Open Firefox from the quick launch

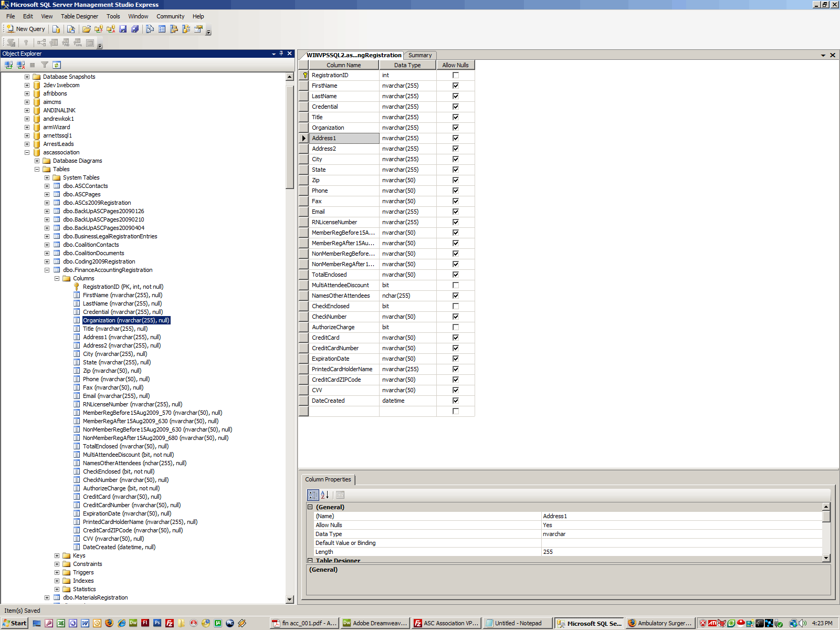109,623
